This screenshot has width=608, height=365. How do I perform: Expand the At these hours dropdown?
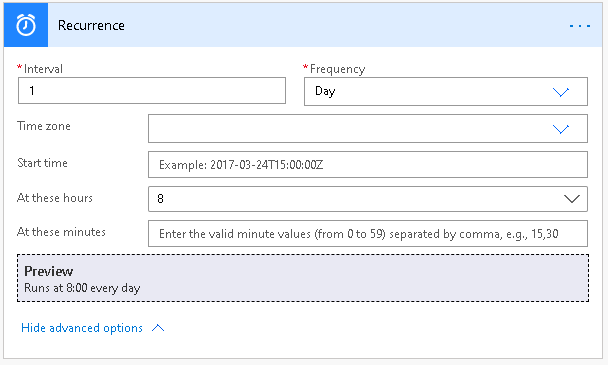368,199
